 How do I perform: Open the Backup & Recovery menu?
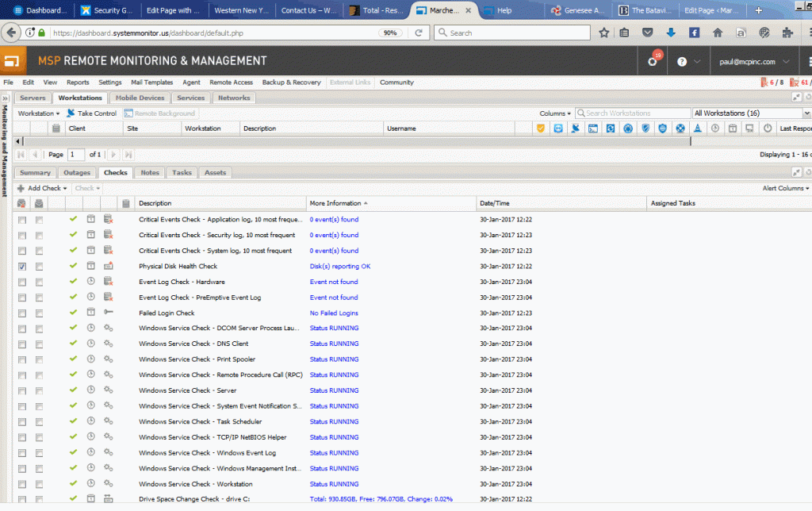292,83
